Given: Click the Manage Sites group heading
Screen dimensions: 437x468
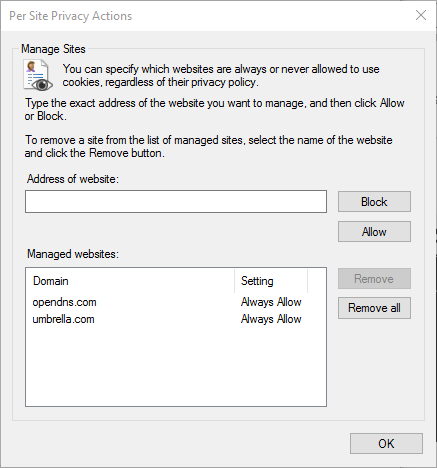Looking at the screenshot, I should [53, 49].
